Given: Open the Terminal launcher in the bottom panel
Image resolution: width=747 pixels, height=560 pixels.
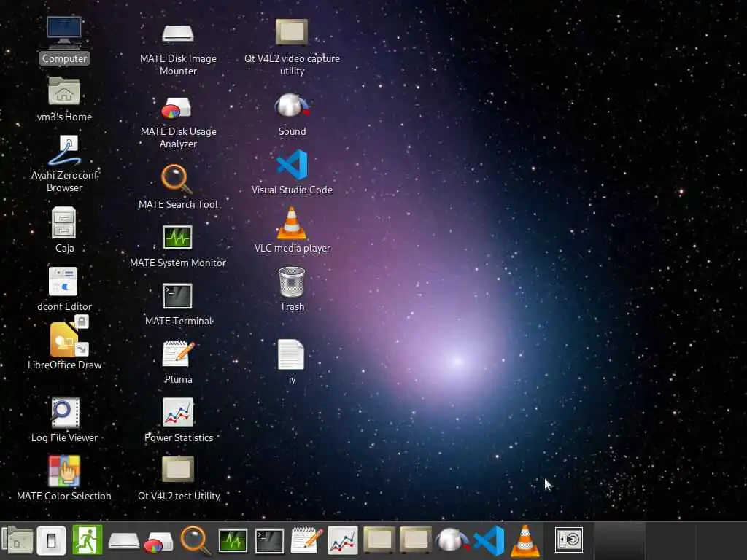Looking at the screenshot, I should 269,541.
